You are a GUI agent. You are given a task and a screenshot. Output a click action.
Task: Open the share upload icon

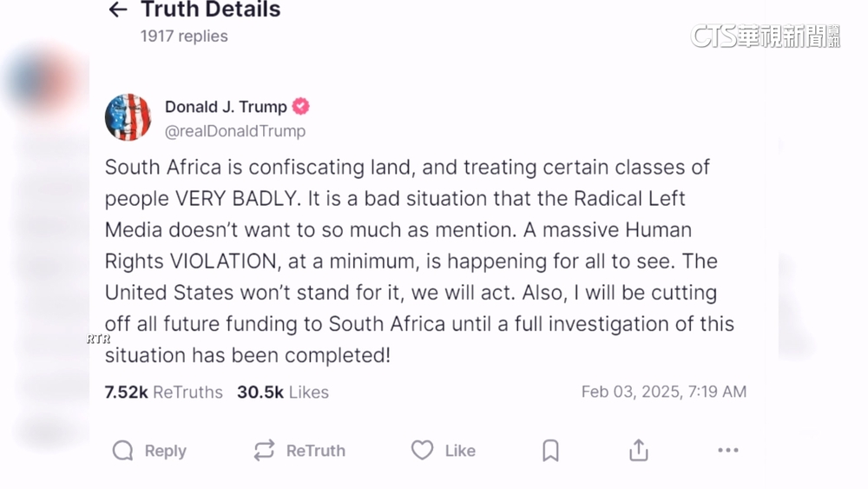(x=639, y=450)
